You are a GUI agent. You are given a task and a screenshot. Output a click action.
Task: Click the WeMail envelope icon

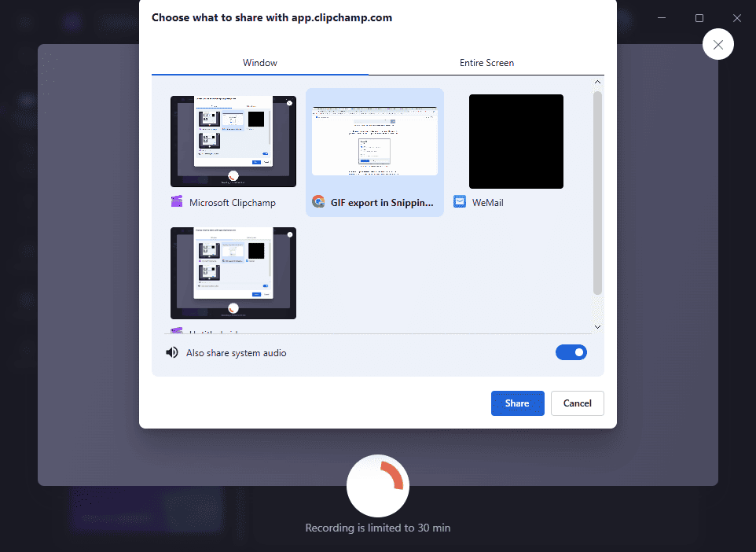[459, 202]
